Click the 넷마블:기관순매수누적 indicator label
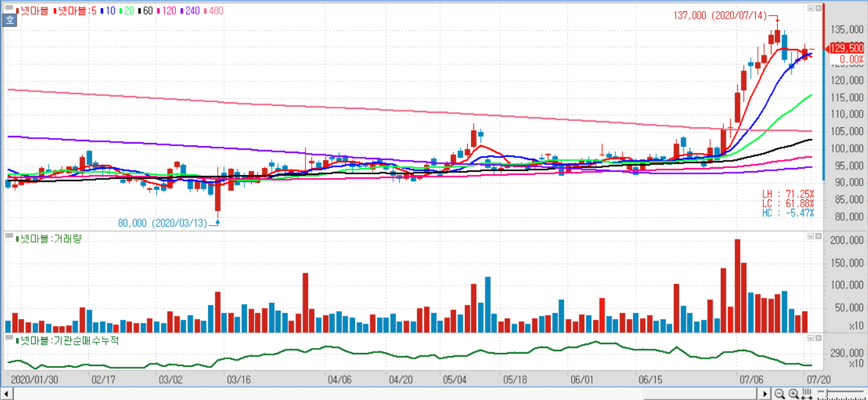 click(67, 340)
